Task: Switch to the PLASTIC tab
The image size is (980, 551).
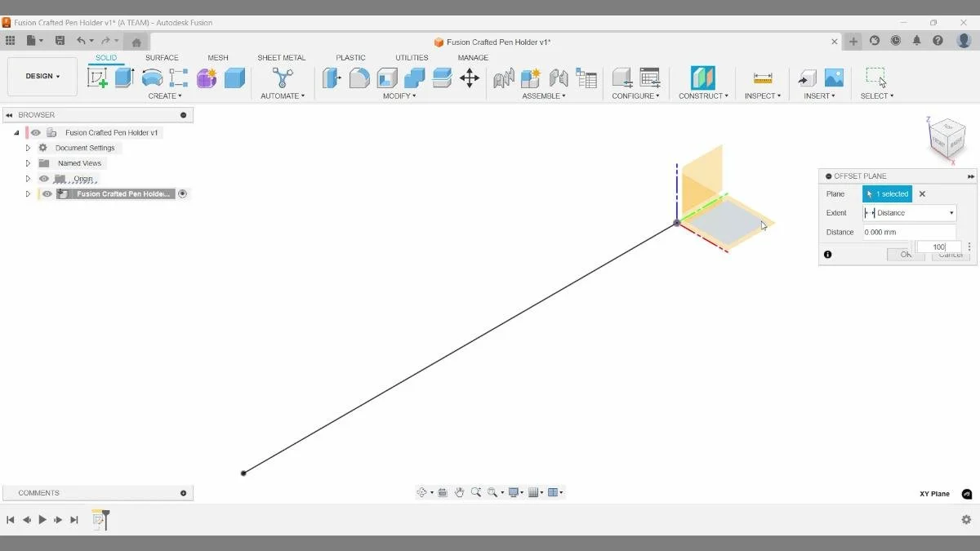Action: 350,58
